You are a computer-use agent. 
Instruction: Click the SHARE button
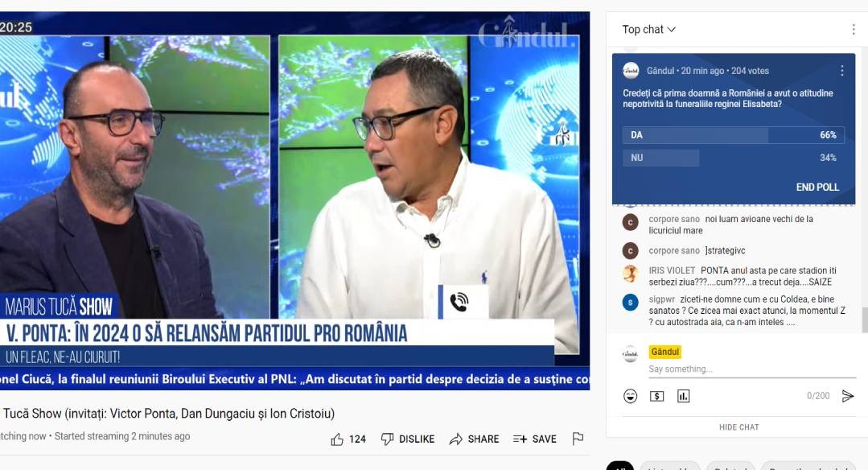point(475,439)
